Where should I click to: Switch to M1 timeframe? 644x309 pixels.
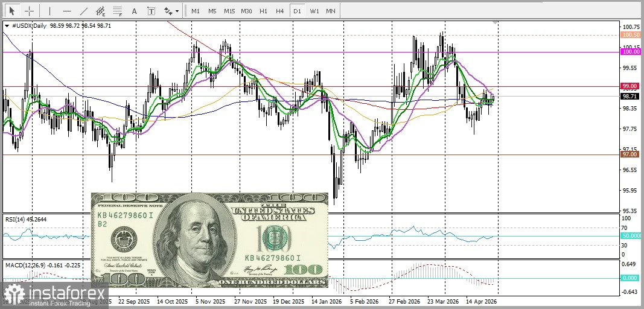point(196,11)
